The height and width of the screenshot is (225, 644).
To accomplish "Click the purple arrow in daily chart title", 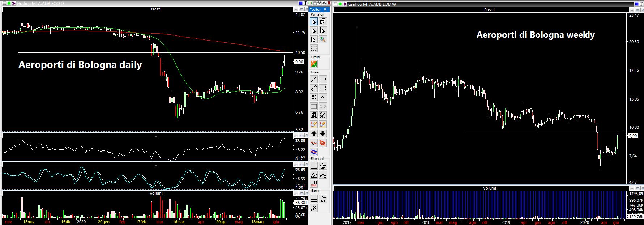I will 14,4.
